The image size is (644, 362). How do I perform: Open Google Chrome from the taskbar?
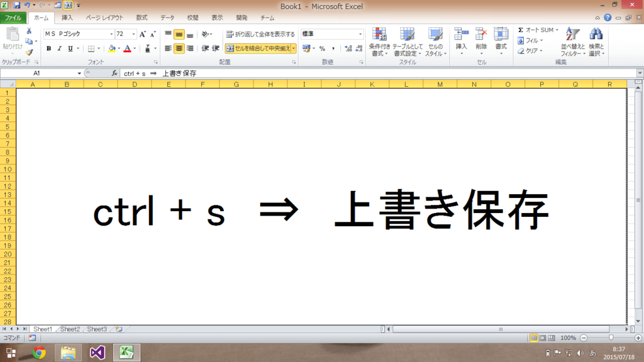coord(39,353)
